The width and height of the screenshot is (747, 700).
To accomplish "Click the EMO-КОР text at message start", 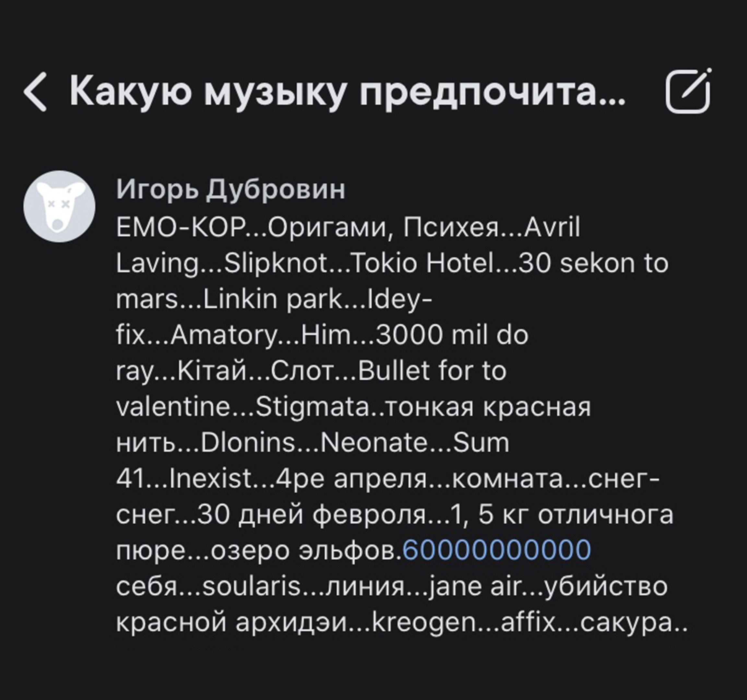I will tap(181, 227).
